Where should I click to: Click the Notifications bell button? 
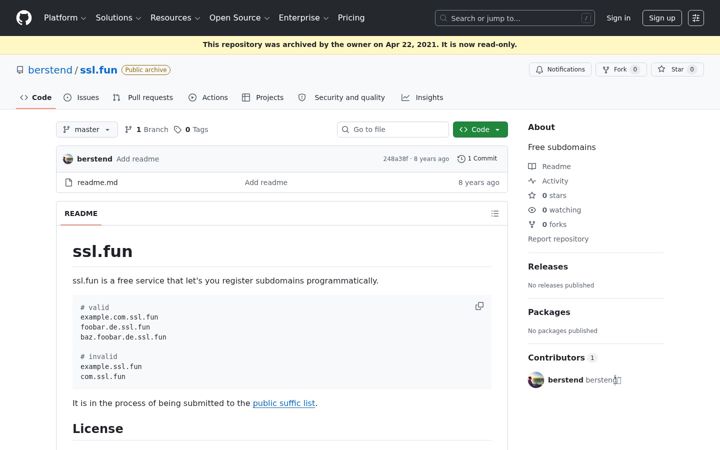(x=560, y=69)
